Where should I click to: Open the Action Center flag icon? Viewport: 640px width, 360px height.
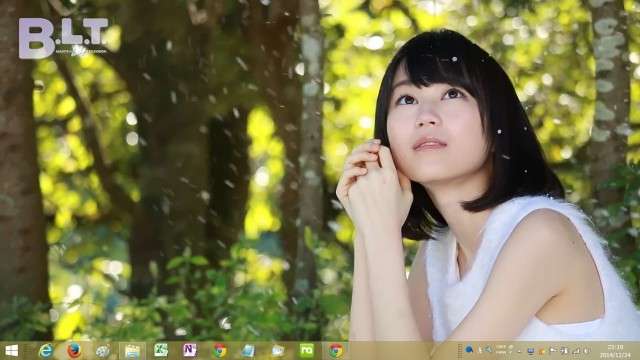553,350
